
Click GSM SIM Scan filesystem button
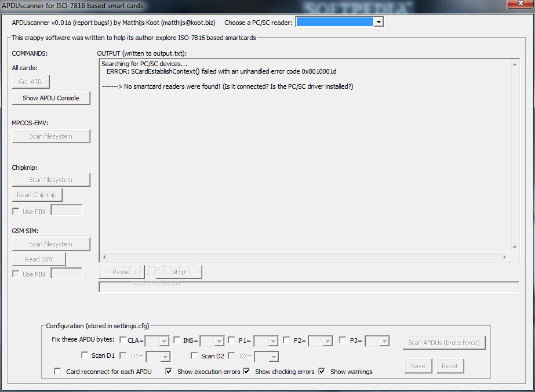pyautogui.click(x=51, y=244)
